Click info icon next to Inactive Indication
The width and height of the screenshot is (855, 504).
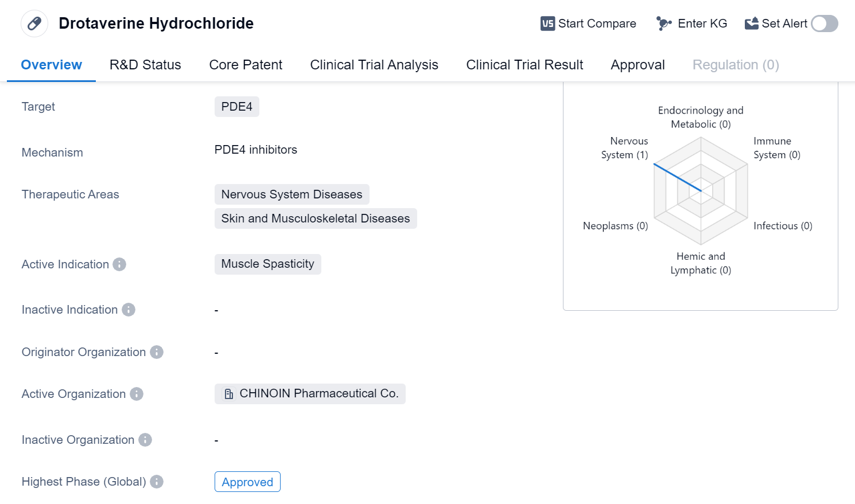point(129,310)
